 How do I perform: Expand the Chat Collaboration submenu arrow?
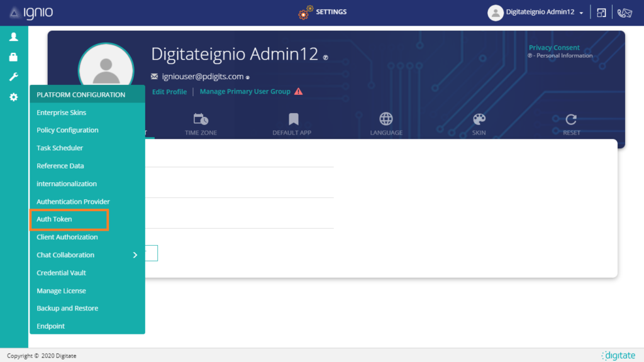[x=135, y=255]
